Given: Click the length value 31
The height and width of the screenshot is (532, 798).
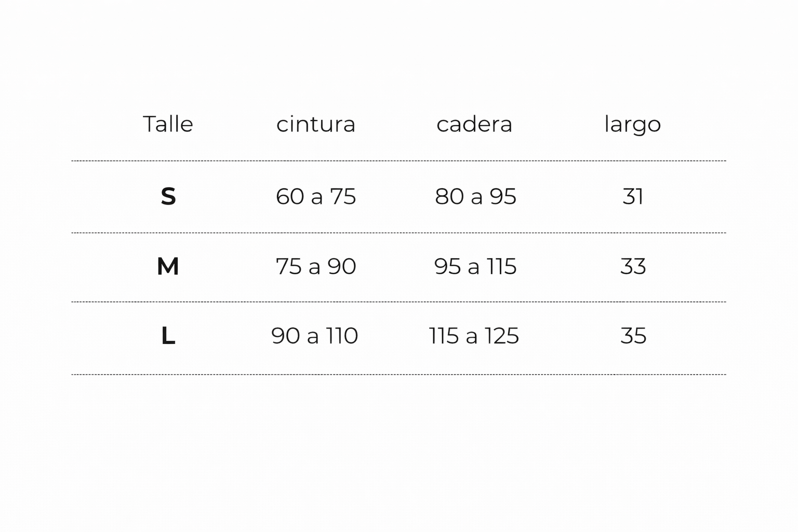Looking at the screenshot, I should pyautogui.click(x=633, y=196).
